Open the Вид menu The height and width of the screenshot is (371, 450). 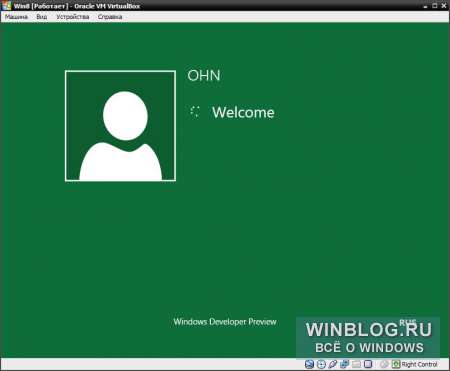tap(42, 17)
